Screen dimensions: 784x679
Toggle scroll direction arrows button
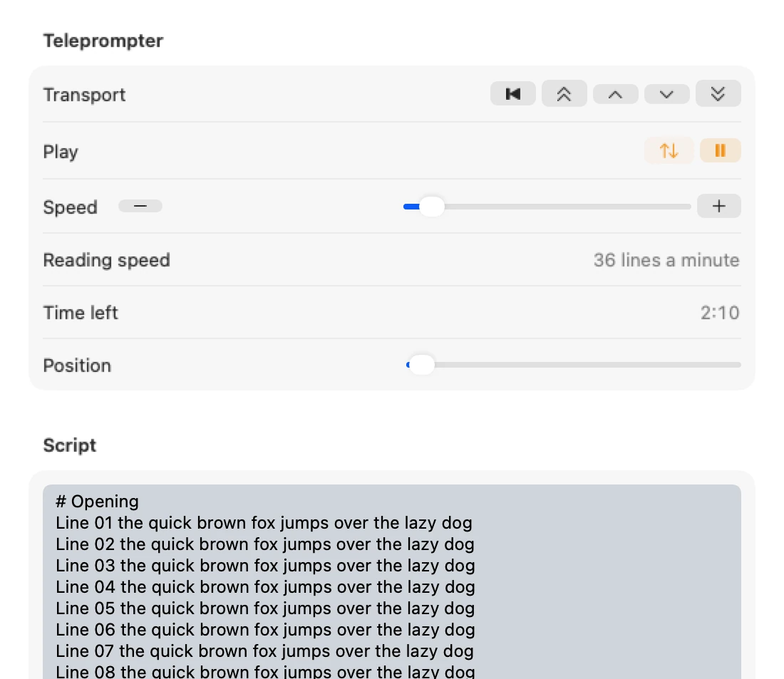669,150
